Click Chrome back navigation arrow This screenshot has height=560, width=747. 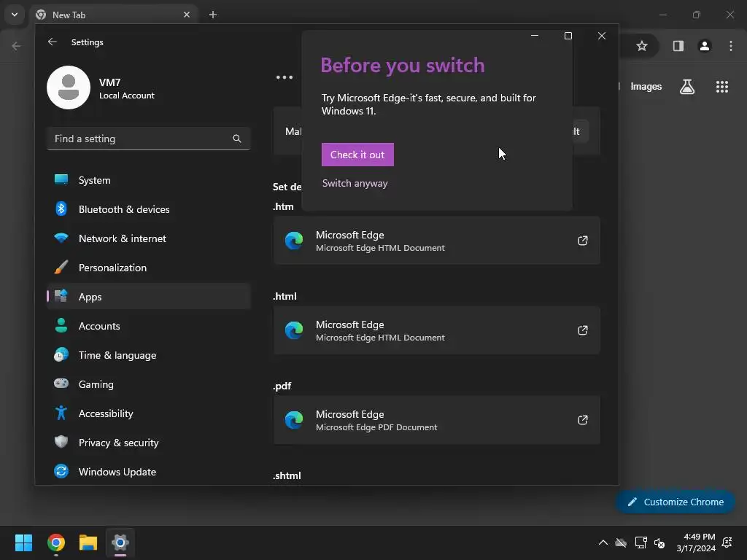point(16,46)
